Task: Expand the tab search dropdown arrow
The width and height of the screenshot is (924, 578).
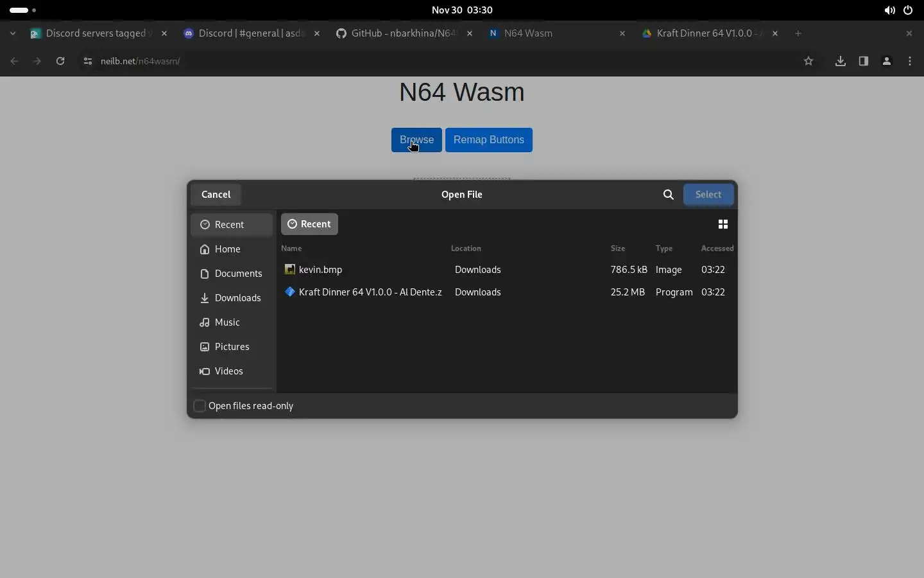Action: [x=13, y=33]
